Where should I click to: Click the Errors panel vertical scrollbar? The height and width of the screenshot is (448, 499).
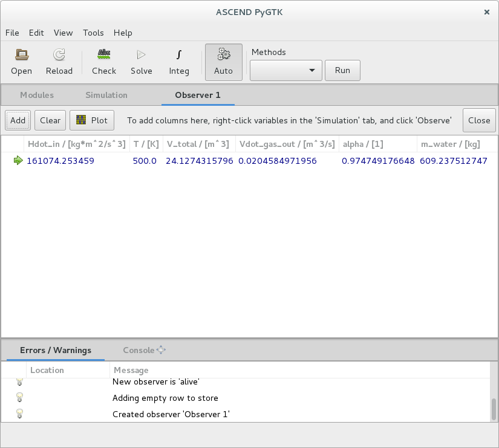[494, 409]
